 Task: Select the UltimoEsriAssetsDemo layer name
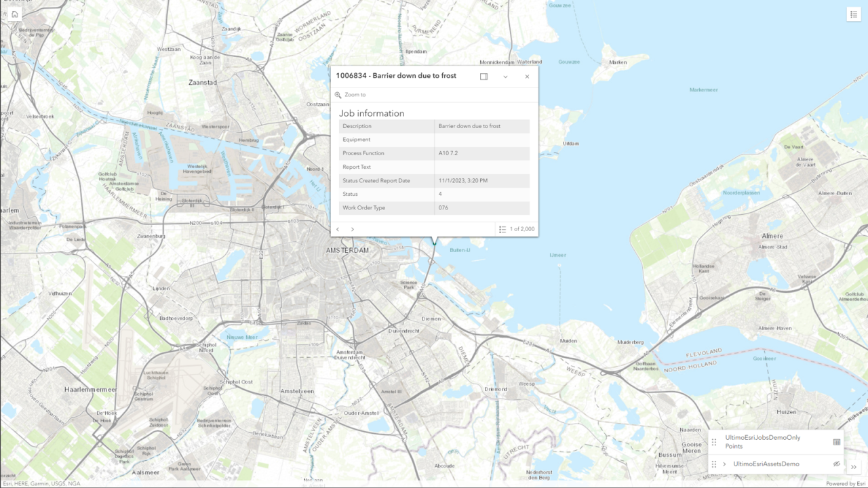[x=766, y=464]
